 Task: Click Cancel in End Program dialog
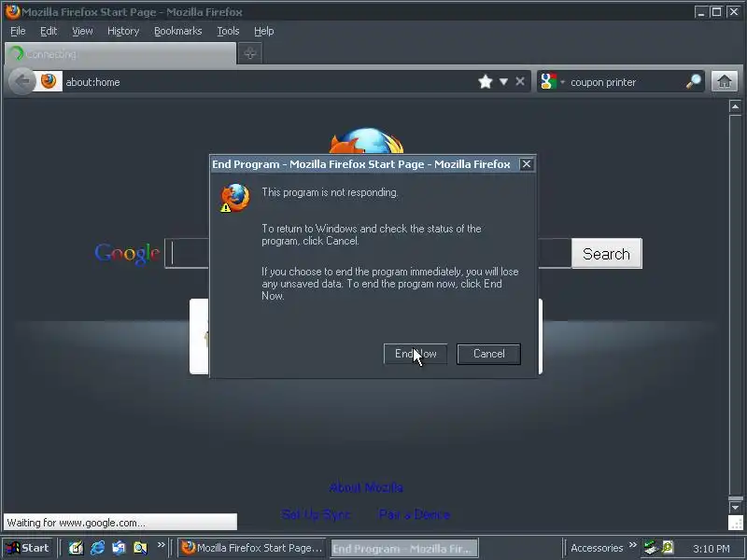488,354
